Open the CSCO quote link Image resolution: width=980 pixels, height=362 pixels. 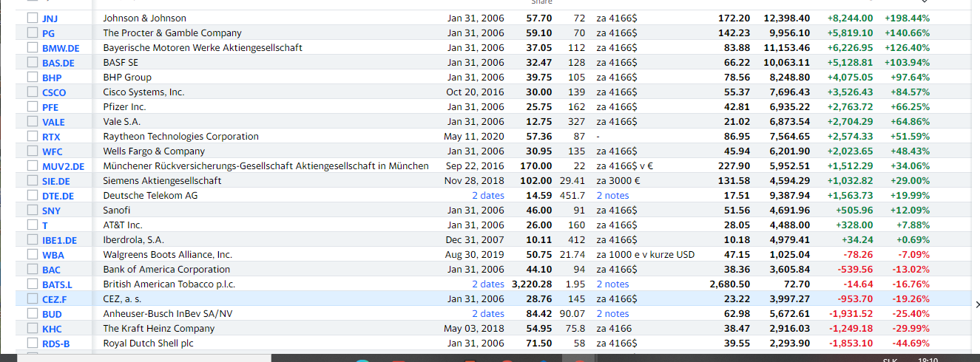pos(54,92)
